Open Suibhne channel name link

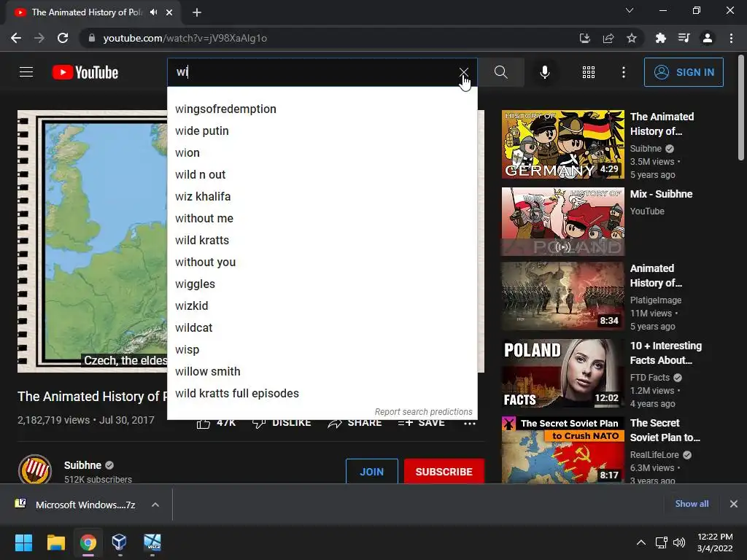[83, 465]
